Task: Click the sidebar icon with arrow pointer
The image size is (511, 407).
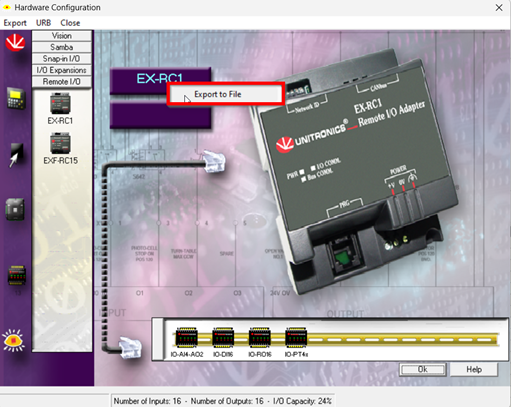Action: 16,155
